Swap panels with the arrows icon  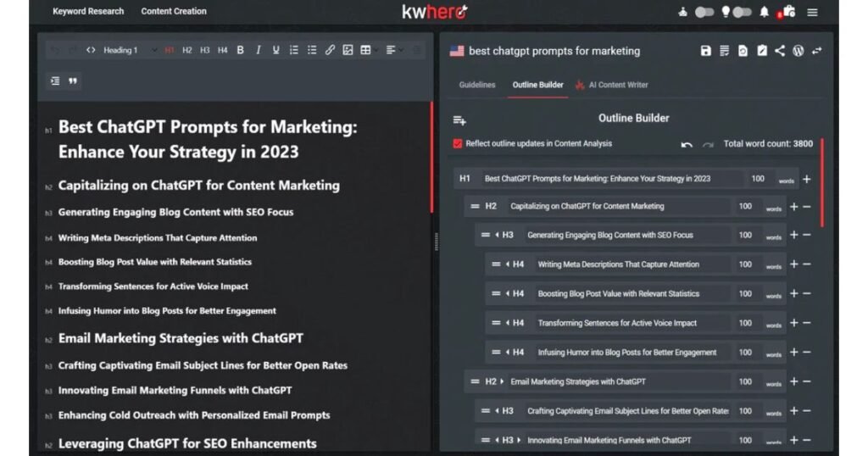816,51
